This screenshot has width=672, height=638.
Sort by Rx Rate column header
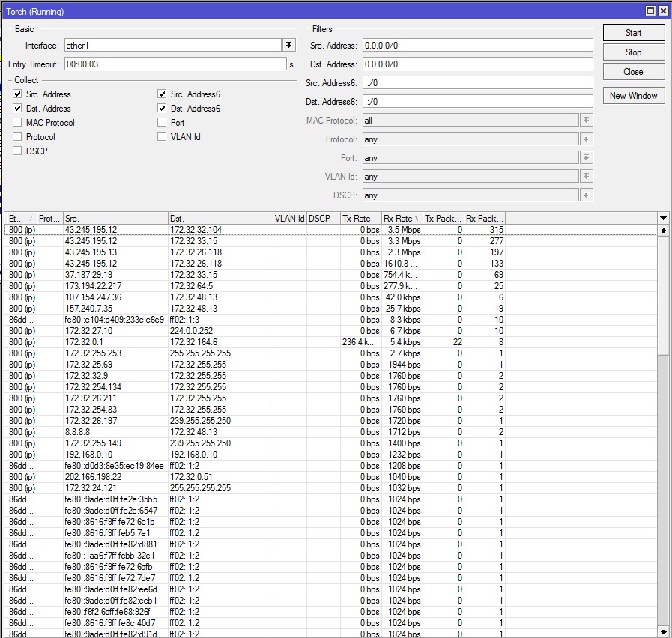[x=401, y=219]
